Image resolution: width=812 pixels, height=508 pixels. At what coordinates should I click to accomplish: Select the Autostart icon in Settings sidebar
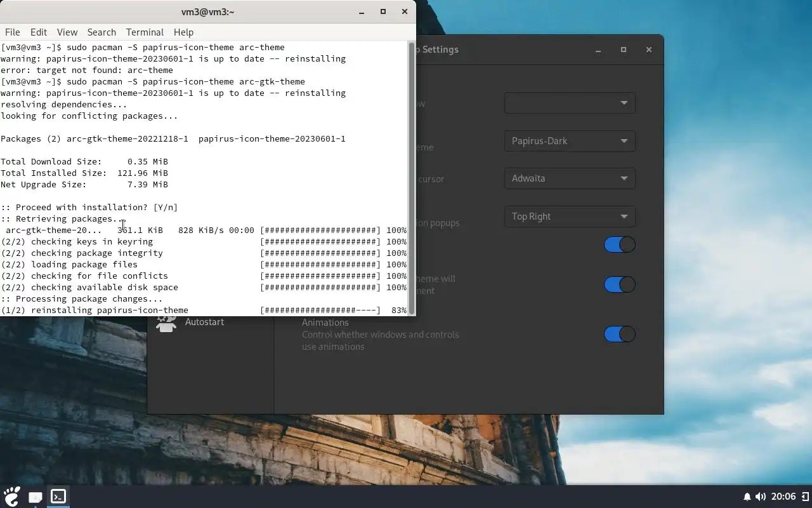pos(166,323)
